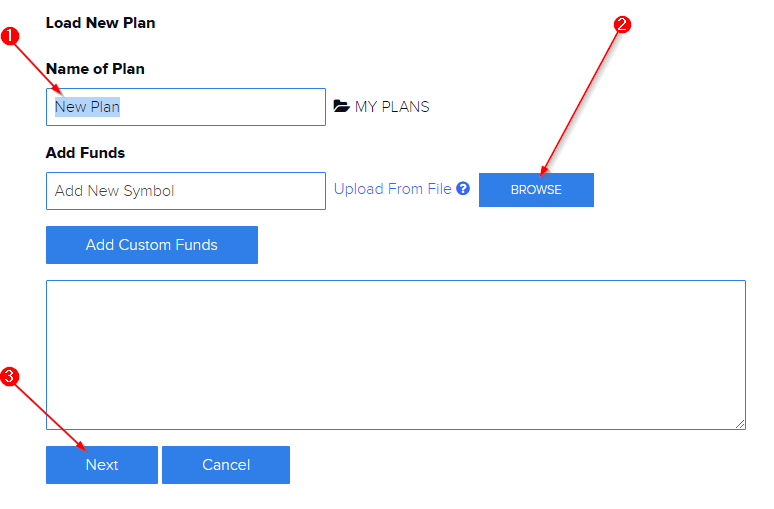Click the highlighted New Plan text
This screenshot has height=509, width=774.
click(x=88, y=107)
